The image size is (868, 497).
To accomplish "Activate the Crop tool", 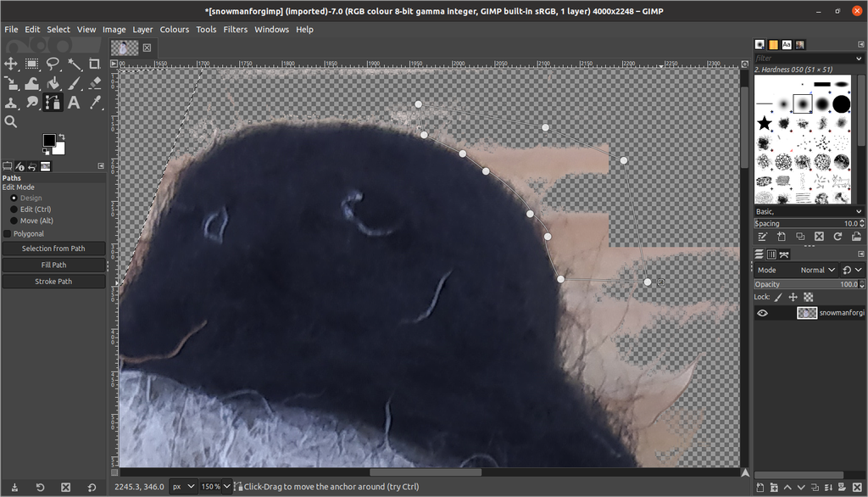I will point(93,64).
